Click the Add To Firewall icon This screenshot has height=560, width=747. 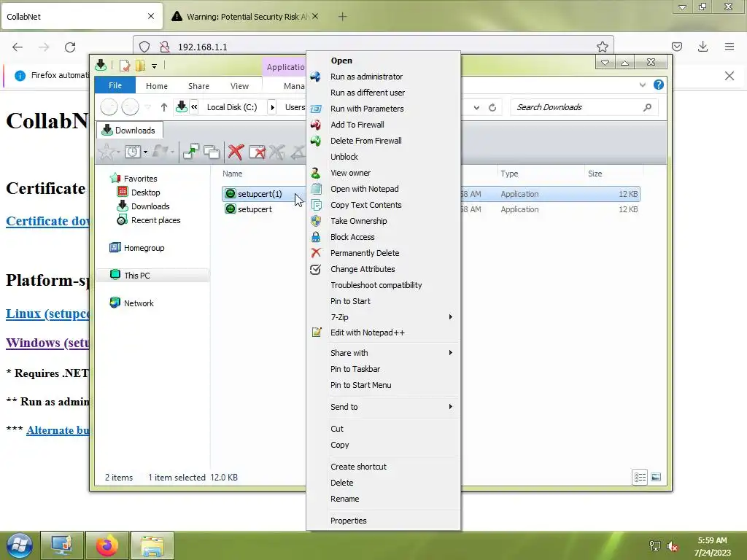pos(315,125)
